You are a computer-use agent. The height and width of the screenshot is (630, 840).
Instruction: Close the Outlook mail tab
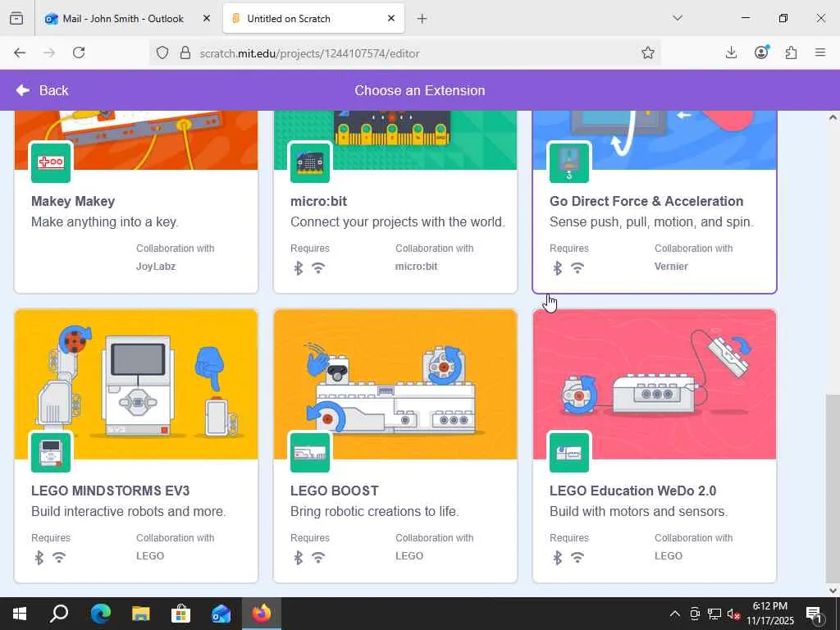(207, 18)
